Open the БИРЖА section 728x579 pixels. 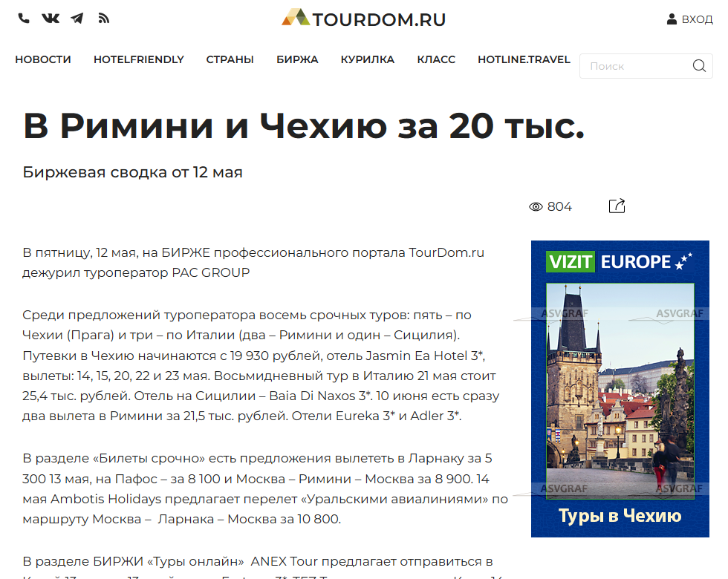(297, 60)
